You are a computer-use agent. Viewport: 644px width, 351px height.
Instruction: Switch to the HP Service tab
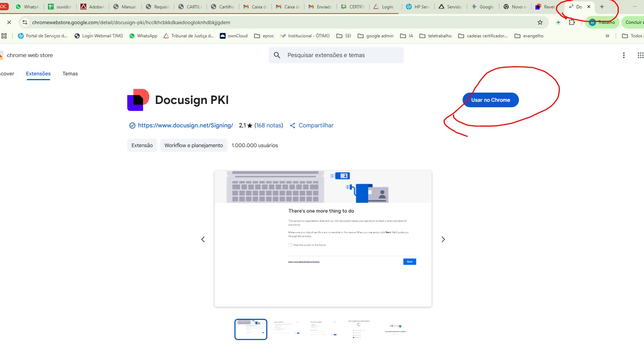(418, 7)
